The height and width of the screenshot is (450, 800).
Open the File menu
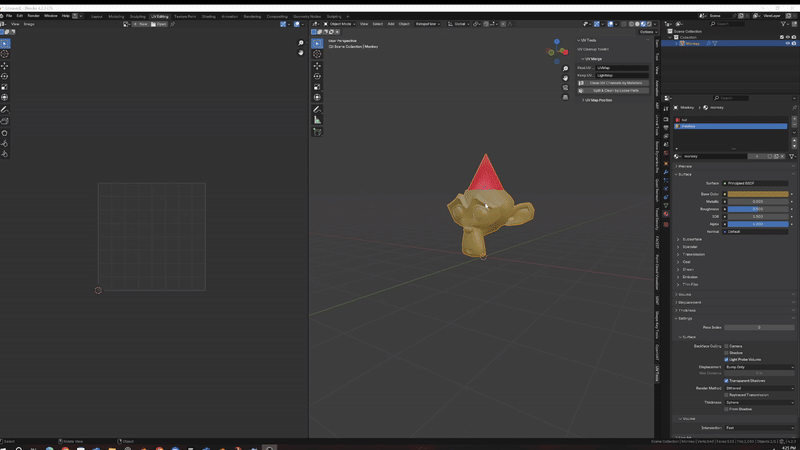tap(9, 16)
